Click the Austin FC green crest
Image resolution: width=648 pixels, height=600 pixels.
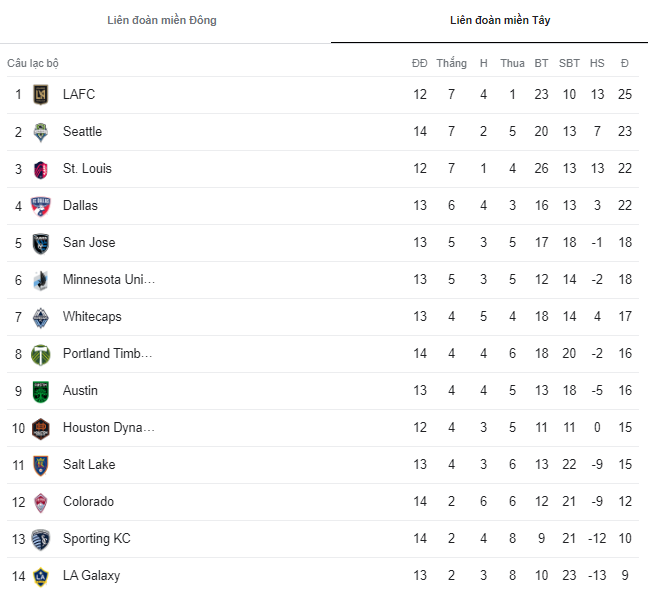pos(40,391)
